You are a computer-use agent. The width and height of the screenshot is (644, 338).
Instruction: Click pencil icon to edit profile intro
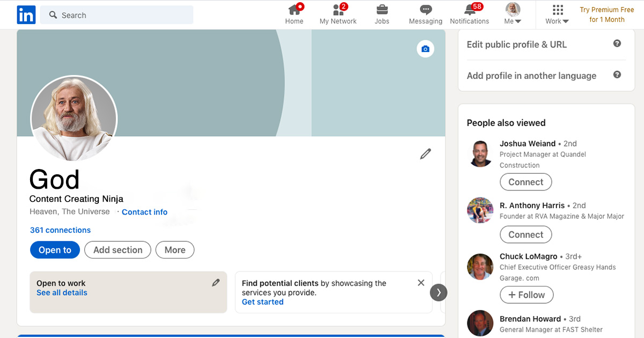[426, 155]
